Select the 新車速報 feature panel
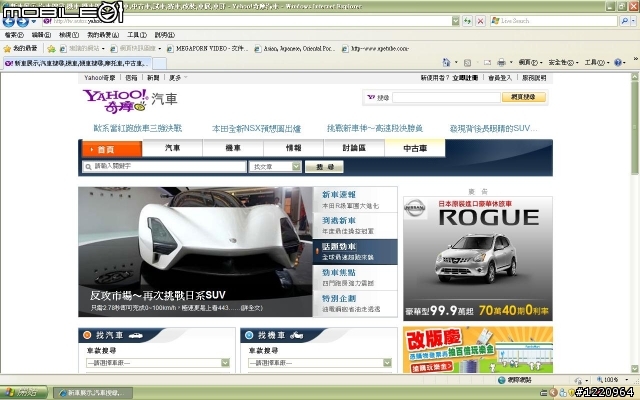Image resolution: width=640 pixels, height=400 pixels. 355,200
